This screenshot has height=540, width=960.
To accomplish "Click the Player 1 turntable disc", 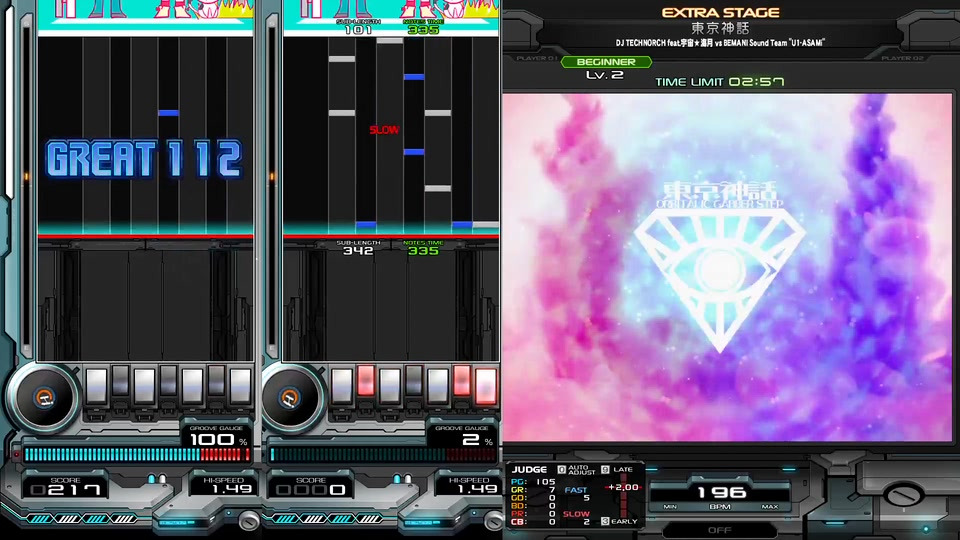I will coord(43,397).
